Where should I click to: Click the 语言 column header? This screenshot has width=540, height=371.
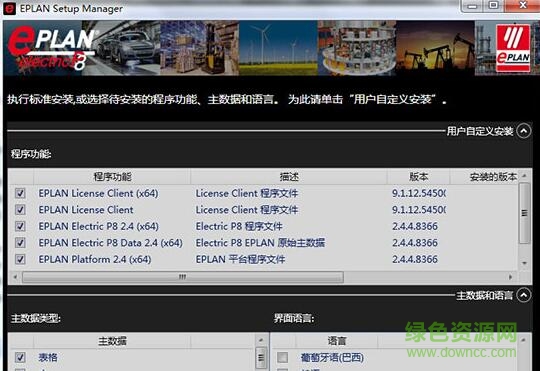[337, 341]
